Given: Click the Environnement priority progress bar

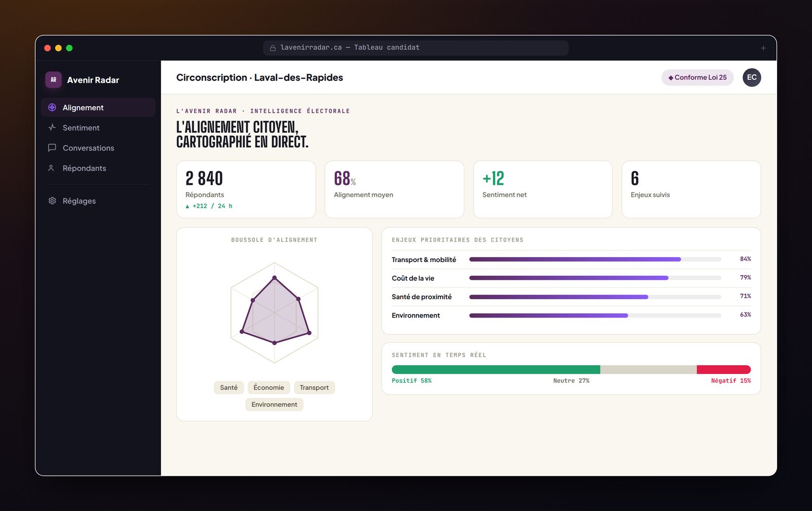Looking at the screenshot, I should 595,315.
